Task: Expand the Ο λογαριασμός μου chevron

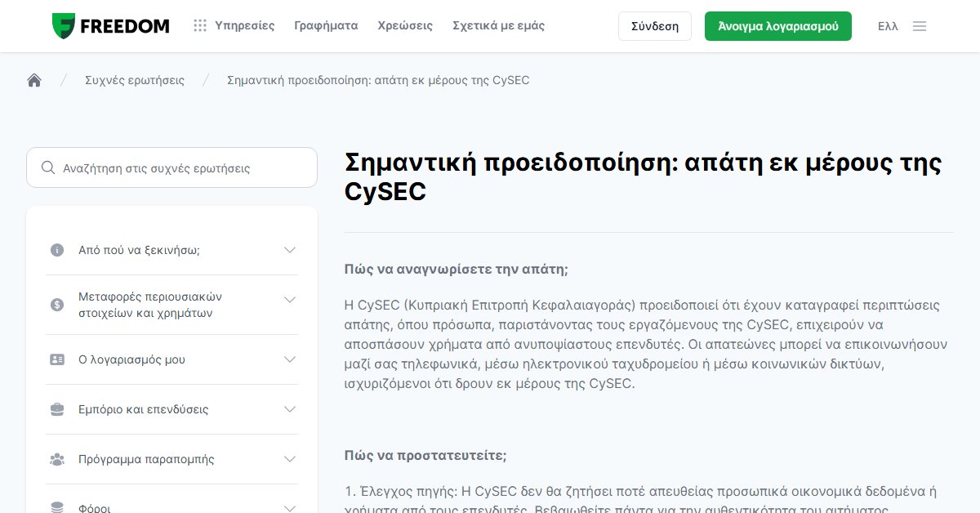Action: click(x=290, y=359)
